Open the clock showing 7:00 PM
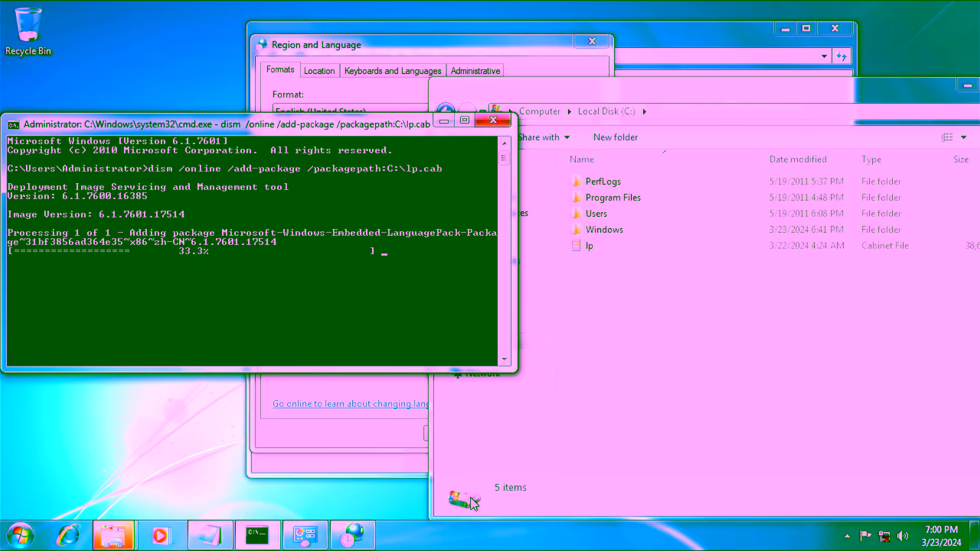Viewport: 980px width, 551px height. [x=941, y=536]
